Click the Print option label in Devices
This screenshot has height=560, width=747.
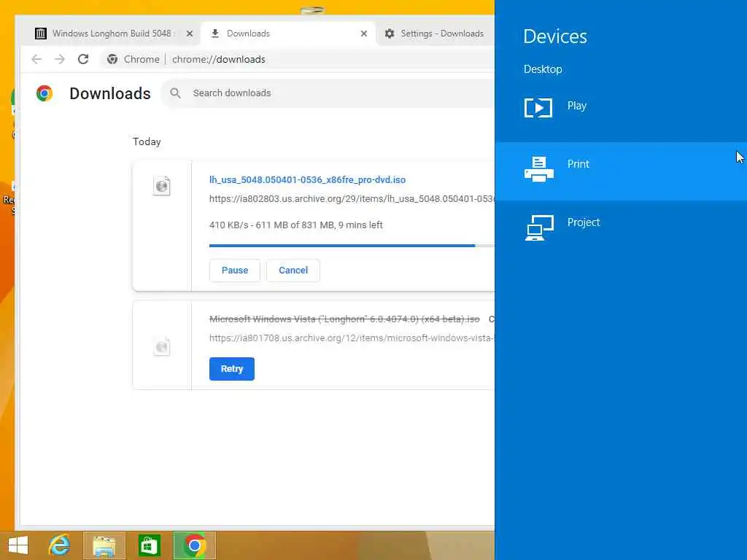578,164
